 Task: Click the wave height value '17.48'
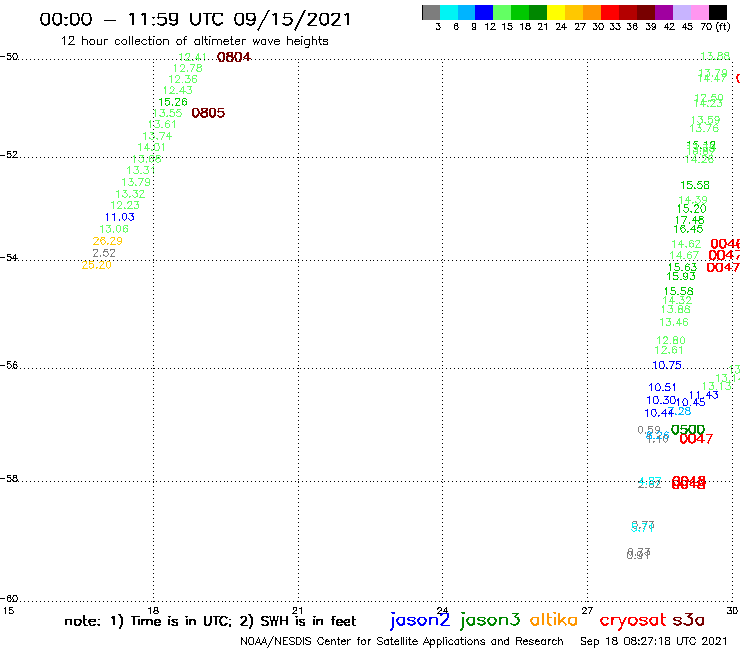coord(690,220)
